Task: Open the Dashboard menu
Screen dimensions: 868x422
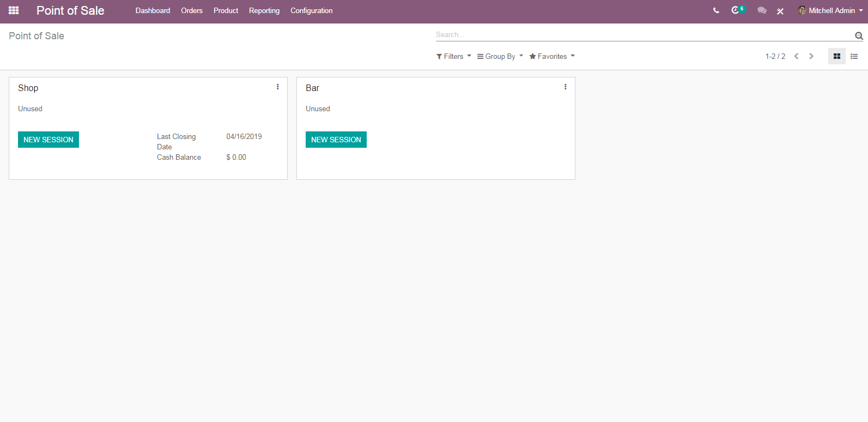Action: coord(153,10)
